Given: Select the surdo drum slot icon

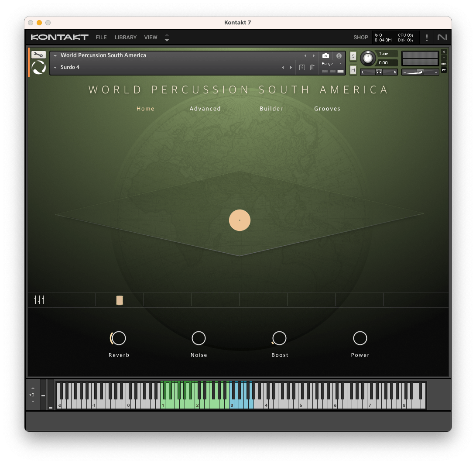Looking at the screenshot, I should (x=120, y=300).
